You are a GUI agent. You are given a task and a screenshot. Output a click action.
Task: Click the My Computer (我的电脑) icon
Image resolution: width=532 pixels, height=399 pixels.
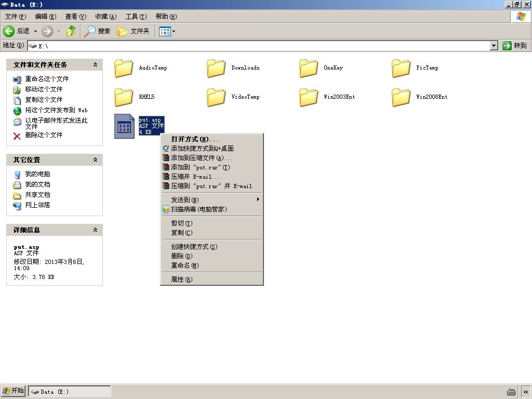tap(17, 175)
